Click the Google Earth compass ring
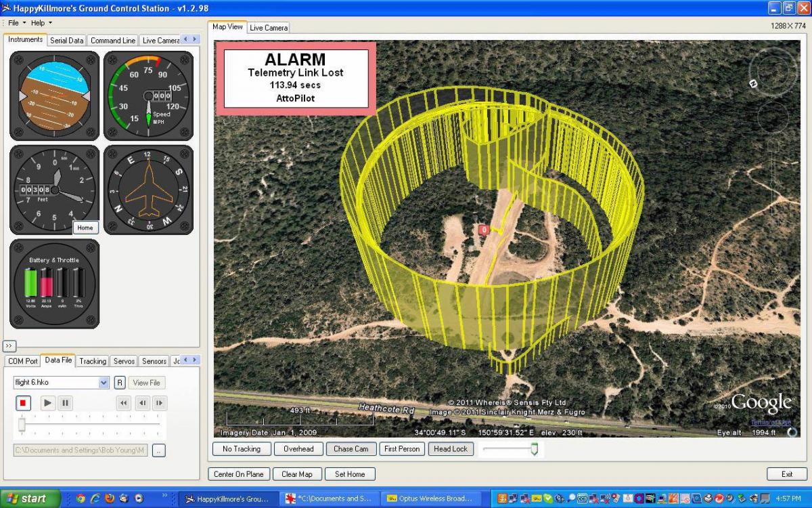The width and height of the screenshot is (812, 508). pos(773,70)
